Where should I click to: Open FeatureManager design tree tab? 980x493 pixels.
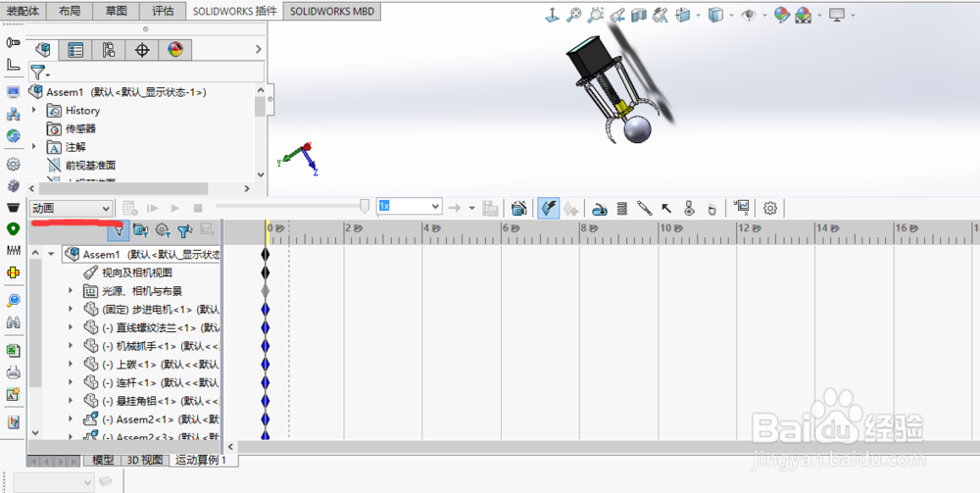[x=43, y=49]
